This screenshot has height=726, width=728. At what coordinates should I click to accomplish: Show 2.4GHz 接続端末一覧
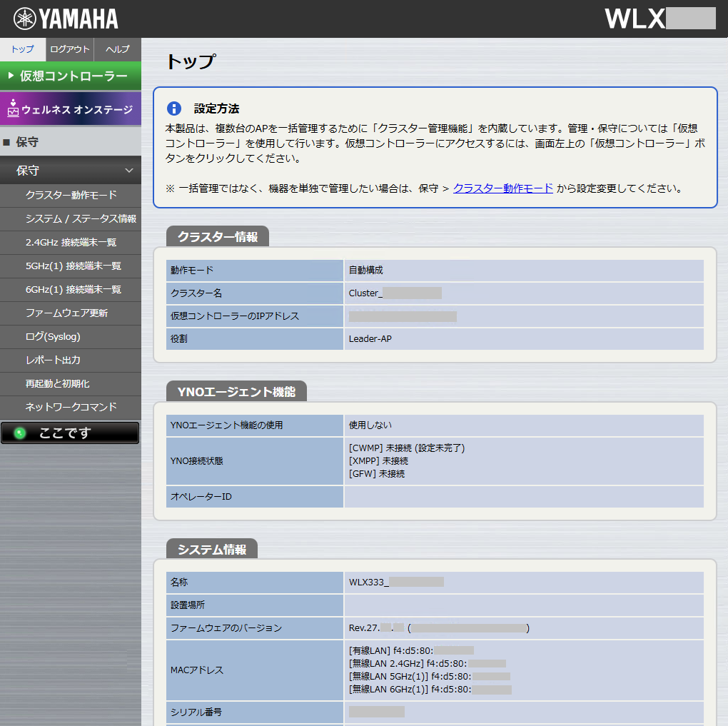coord(71,243)
